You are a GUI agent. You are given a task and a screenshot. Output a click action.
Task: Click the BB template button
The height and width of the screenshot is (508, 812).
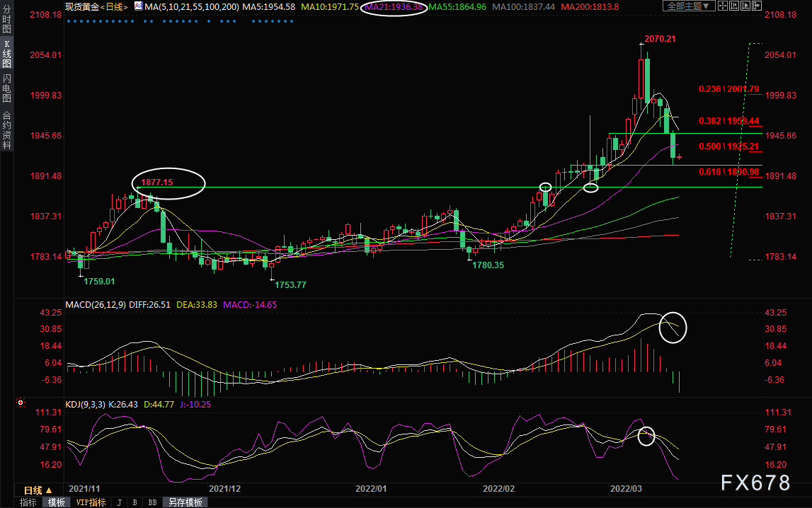(x=152, y=502)
